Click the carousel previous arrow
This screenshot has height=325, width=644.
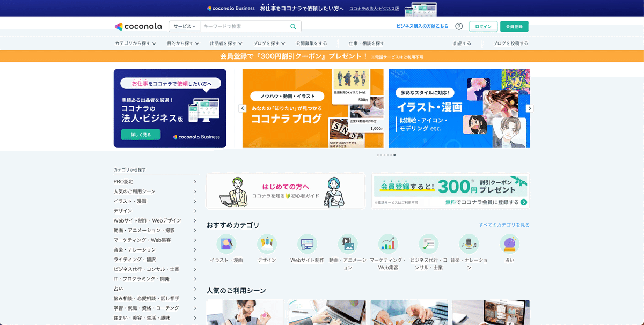coord(243,108)
